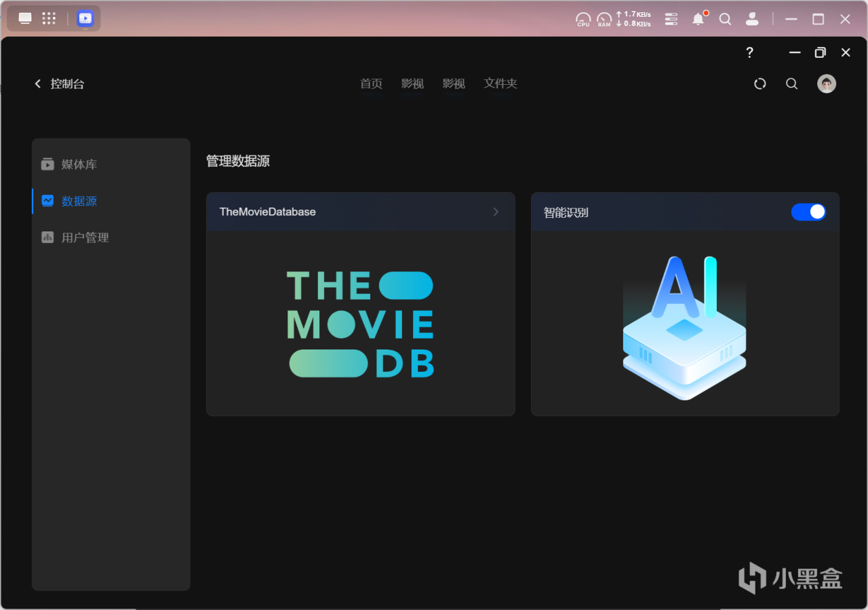Screen dimensions: 868x610
Task: Open system search in the top bar
Action: [x=725, y=19]
